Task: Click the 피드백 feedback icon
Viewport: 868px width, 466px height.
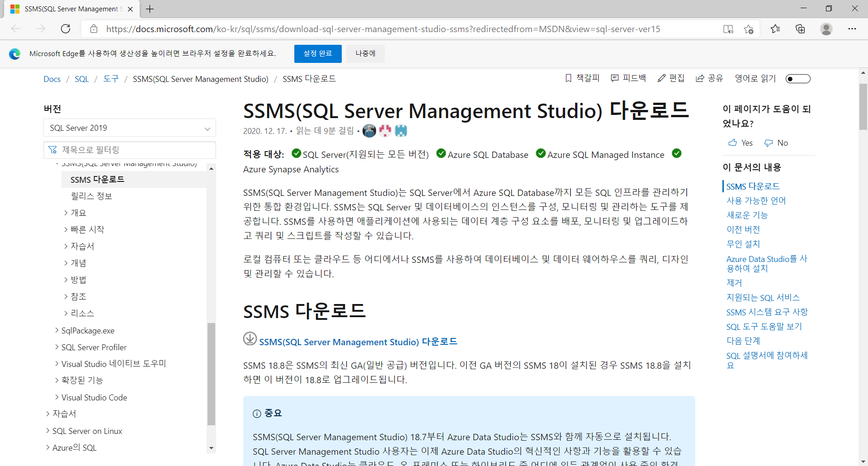Action: (x=614, y=78)
